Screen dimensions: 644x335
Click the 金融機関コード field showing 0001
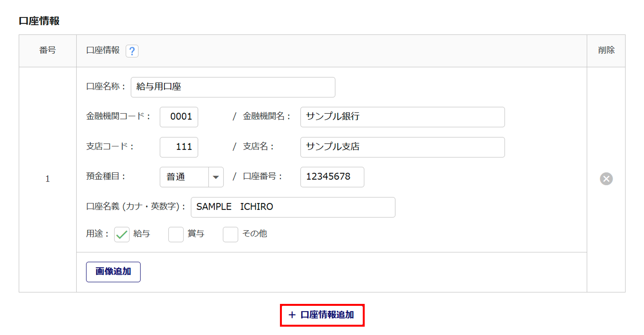(179, 117)
